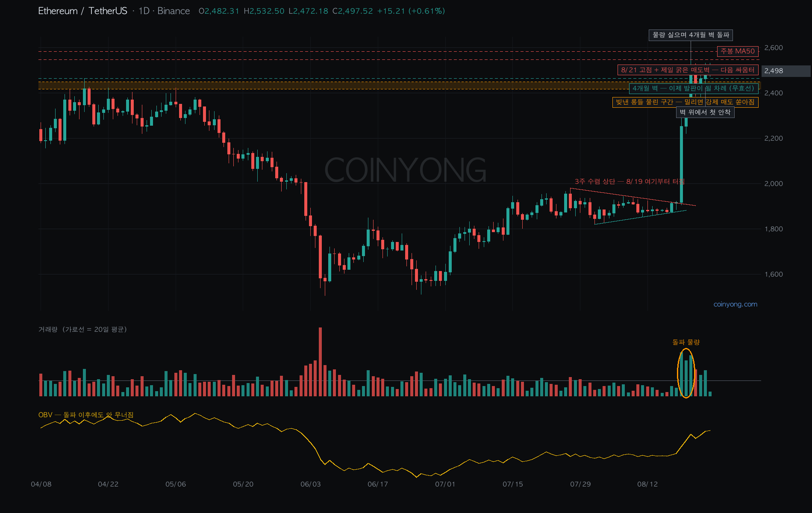This screenshot has height=513, width=812.
Task: Click the 07/15 date axis label
Action: tap(513, 484)
